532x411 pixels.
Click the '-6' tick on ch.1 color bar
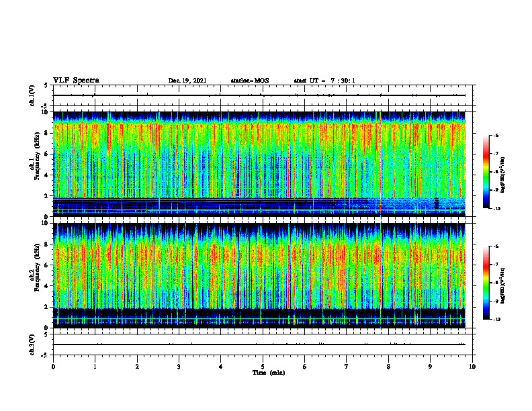[x=496, y=136]
